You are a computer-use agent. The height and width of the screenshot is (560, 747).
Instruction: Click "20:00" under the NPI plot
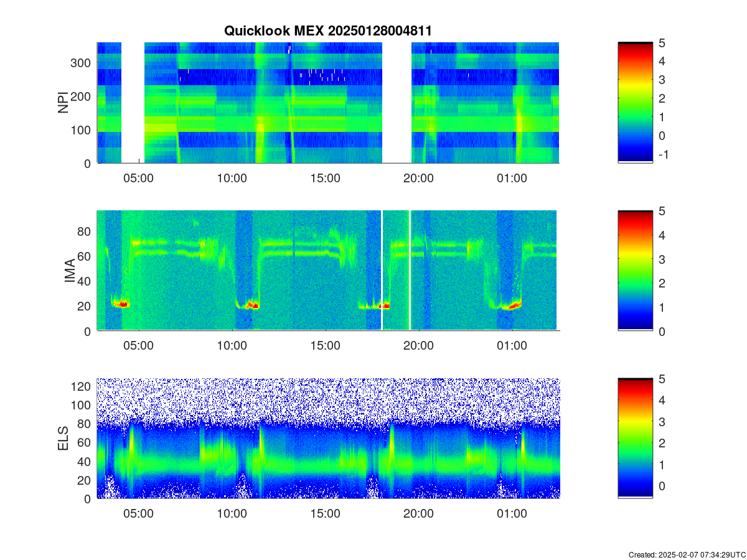tap(418, 178)
